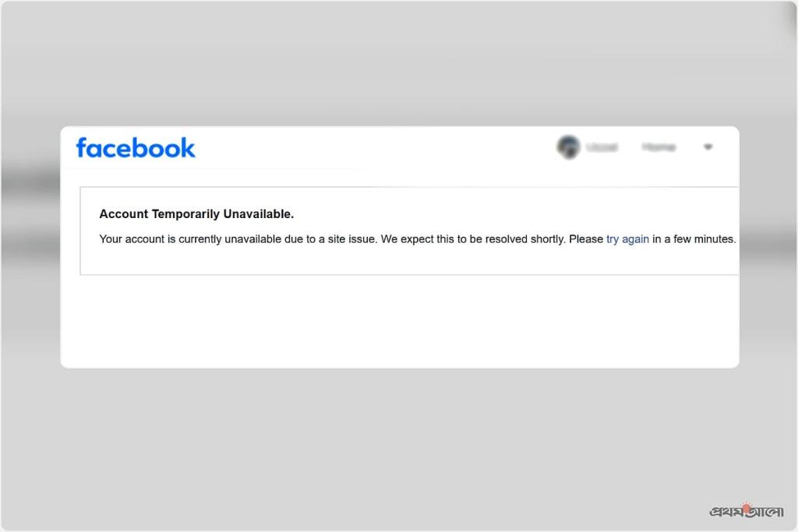Click the "in a few minutes." text
The width and height of the screenshot is (798, 532).
click(694, 239)
